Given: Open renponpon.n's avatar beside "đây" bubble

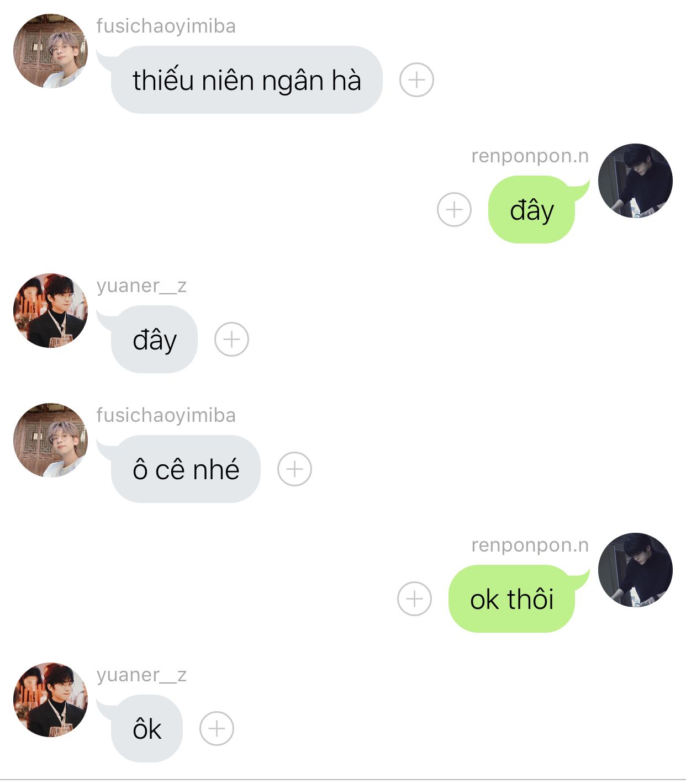Looking at the screenshot, I should [635, 181].
